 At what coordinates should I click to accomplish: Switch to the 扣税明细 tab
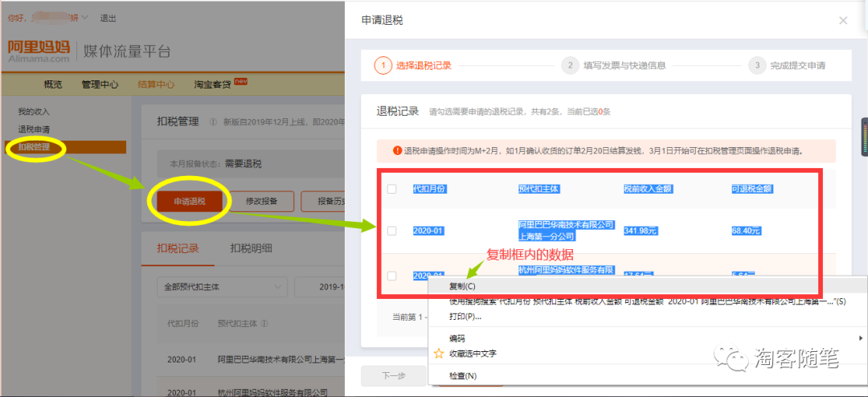[x=251, y=248]
